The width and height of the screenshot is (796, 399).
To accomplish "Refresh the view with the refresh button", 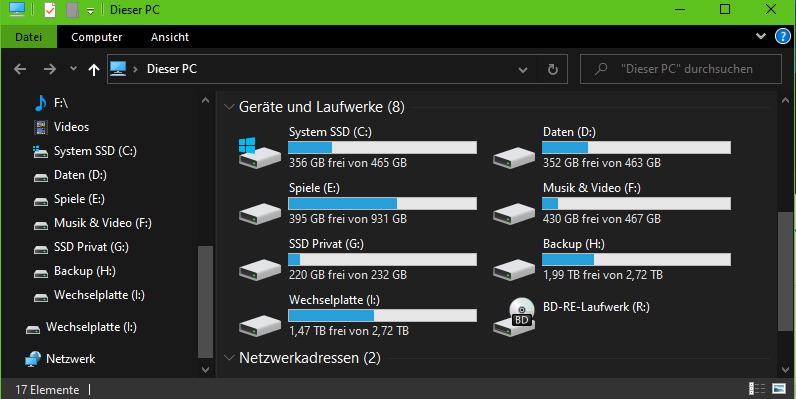I will tap(552, 69).
